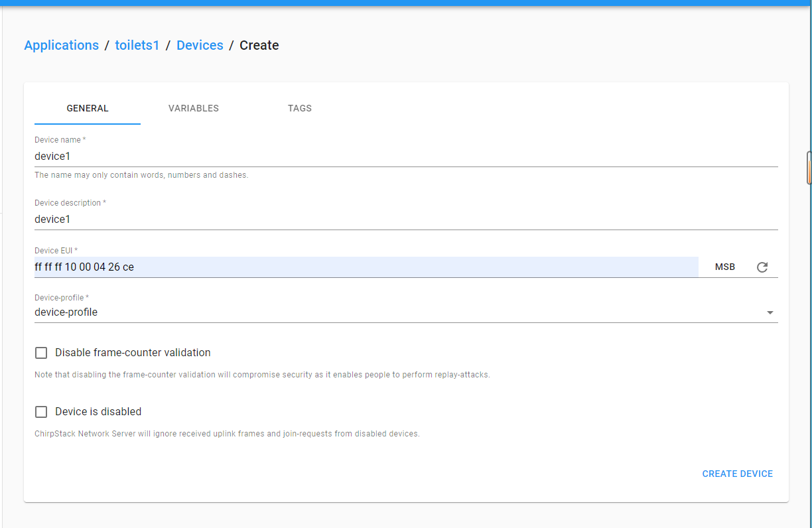
Task: Click the 'Disable frame-counter validation' label text
Action: [x=133, y=353]
